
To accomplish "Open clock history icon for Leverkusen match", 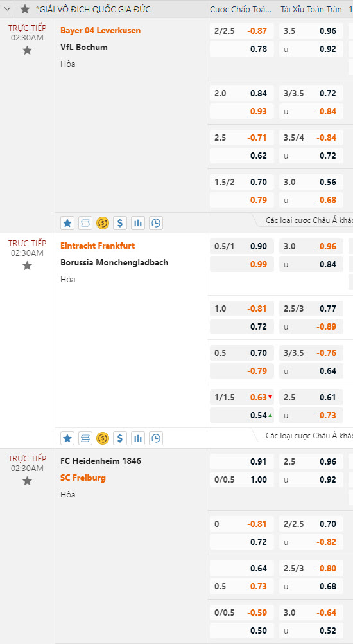I will tap(156, 223).
